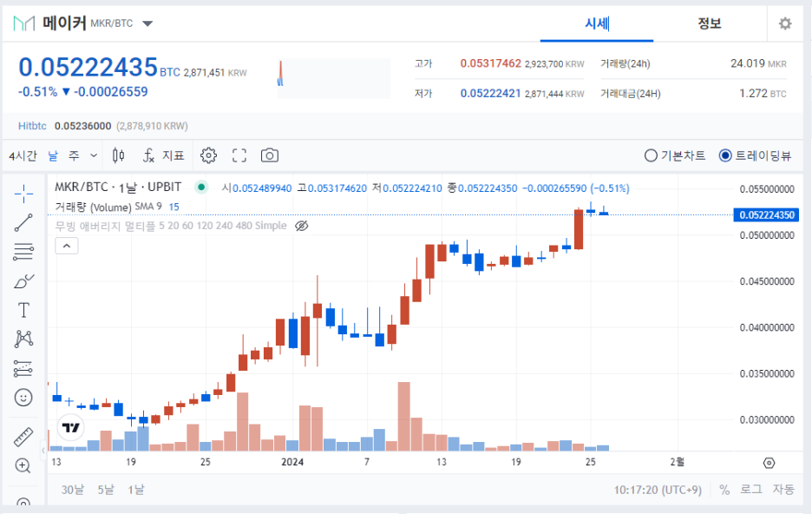812x514 pixels.
Task: Select the brush drawing tool
Action: (23, 281)
